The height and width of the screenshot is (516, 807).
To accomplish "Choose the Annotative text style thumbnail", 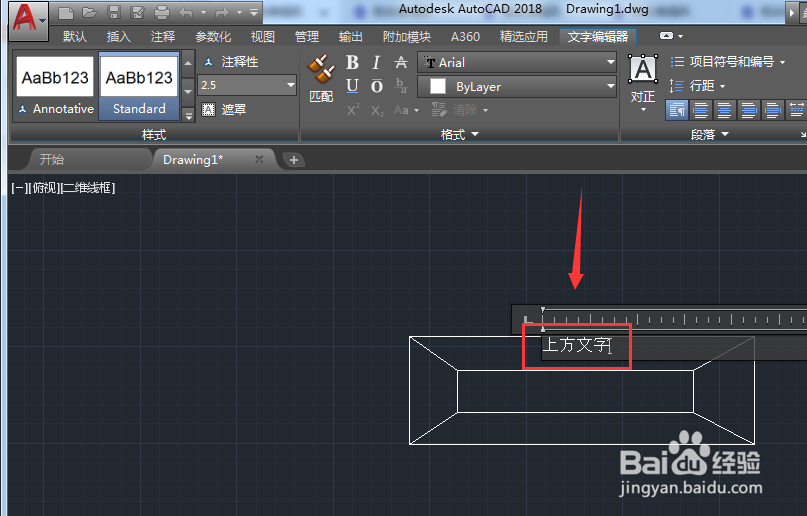I will coord(56,86).
